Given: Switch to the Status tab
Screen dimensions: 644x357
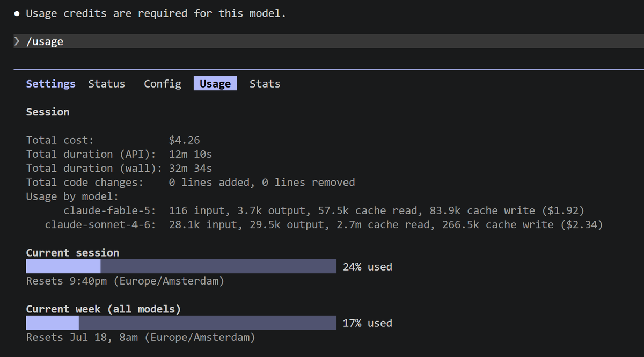Looking at the screenshot, I should (x=106, y=84).
